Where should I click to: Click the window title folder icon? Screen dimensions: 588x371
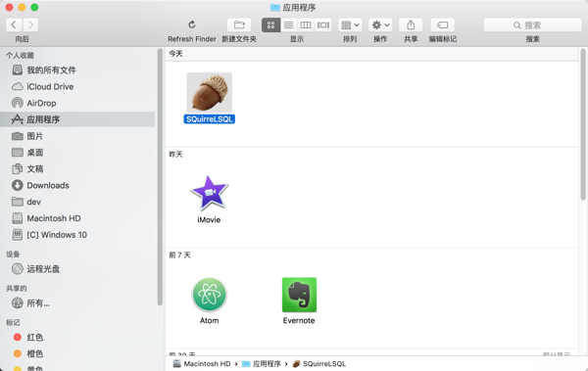point(275,8)
